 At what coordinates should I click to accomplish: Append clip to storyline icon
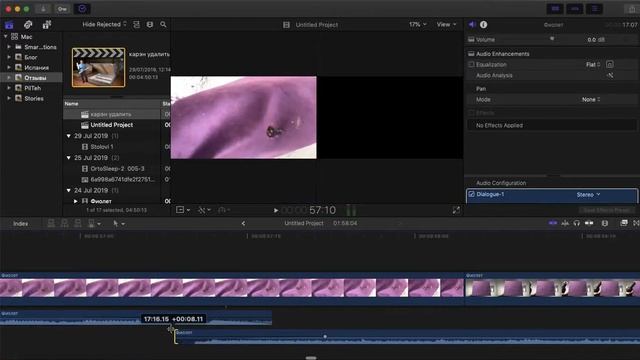click(x=78, y=223)
